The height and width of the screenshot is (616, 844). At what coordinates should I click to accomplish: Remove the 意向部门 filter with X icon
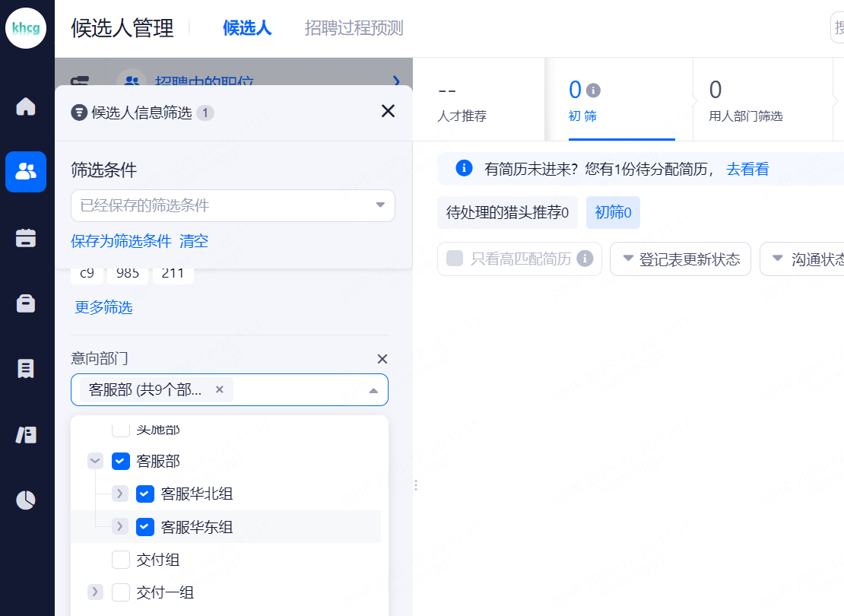(x=382, y=359)
